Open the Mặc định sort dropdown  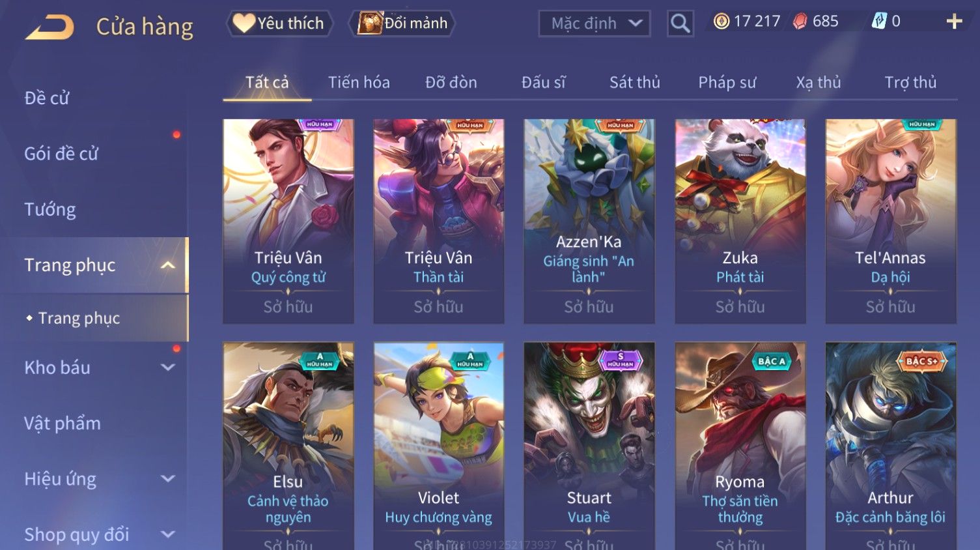click(x=594, y=23)
